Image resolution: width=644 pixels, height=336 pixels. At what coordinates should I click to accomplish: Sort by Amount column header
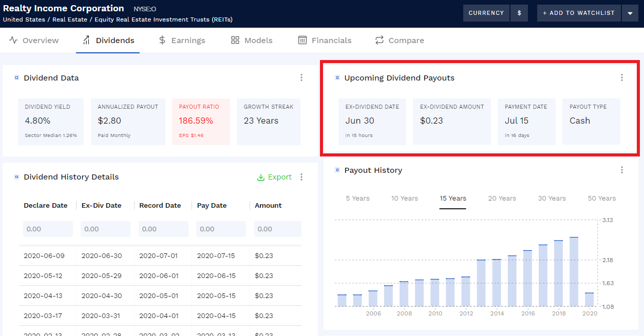click(x=268, y=205)
